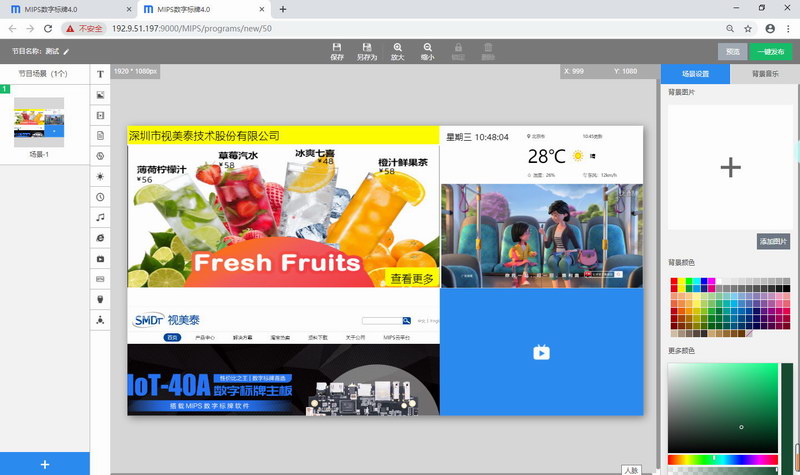
Task: Select the document widget tool
Action: [100, 136]
